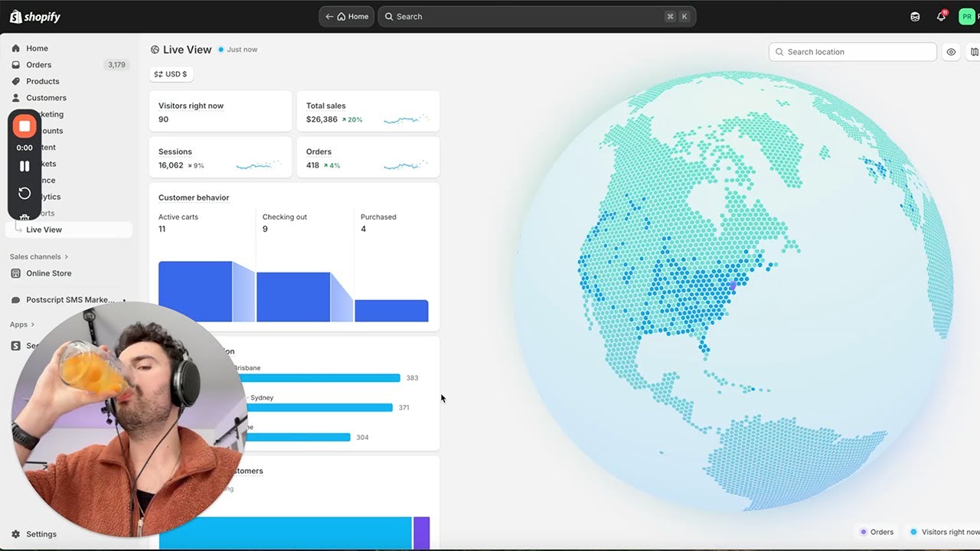
Task: Click the Orders legend item
Action: (x=877, y=532)
